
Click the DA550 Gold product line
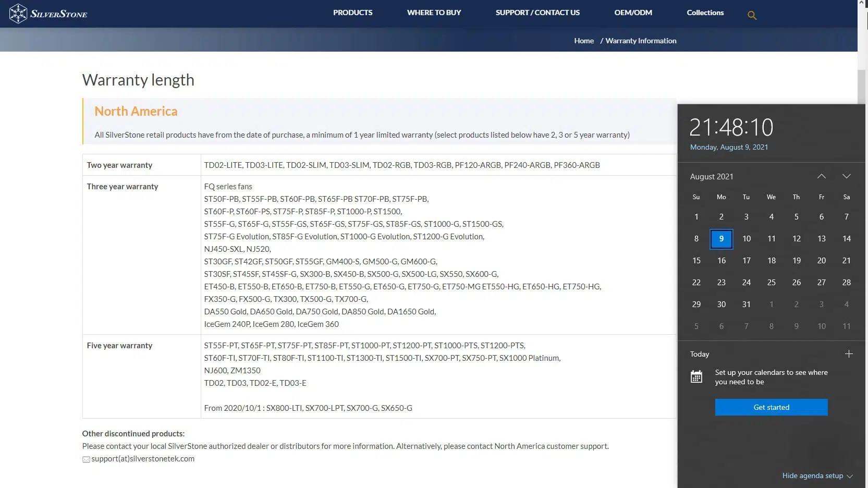320,312
